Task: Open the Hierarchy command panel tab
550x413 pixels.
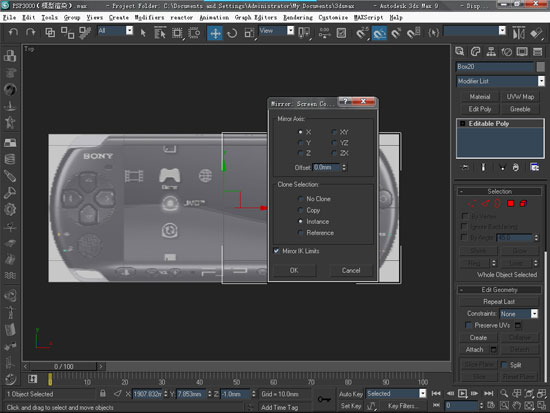Action: 491,52
